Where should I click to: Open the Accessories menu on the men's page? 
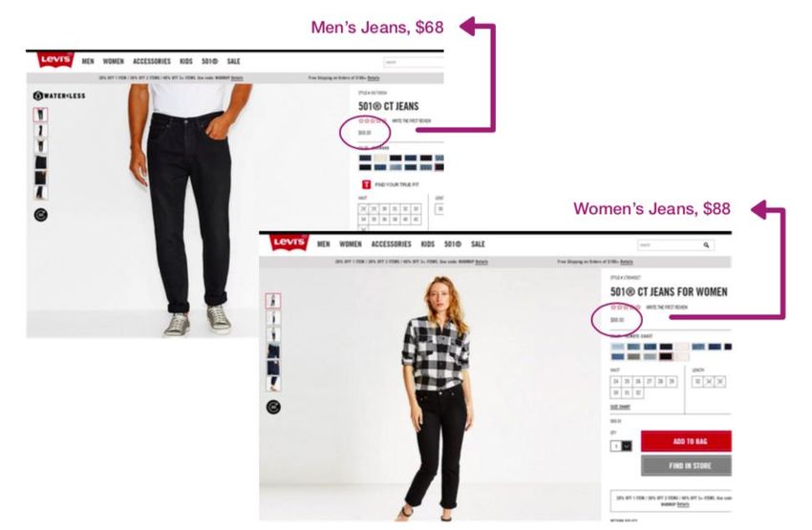pos(152,61)
